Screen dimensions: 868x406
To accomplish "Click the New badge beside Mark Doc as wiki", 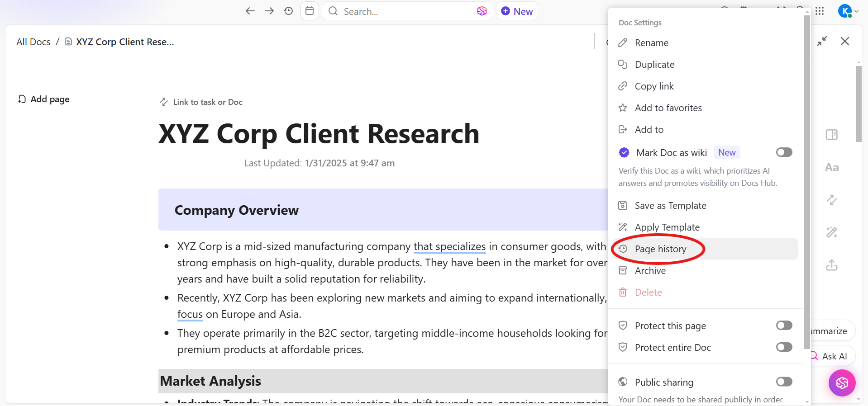I will pos(727,152).
